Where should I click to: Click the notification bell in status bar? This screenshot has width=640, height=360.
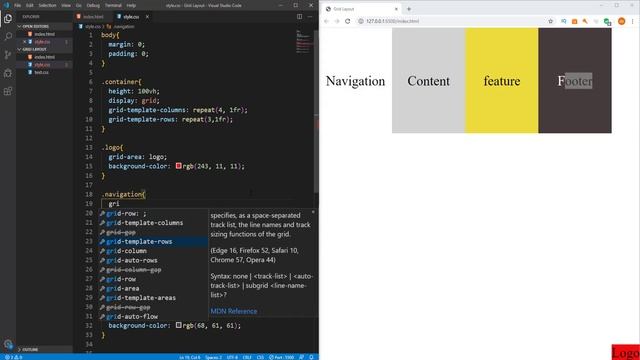311,357
